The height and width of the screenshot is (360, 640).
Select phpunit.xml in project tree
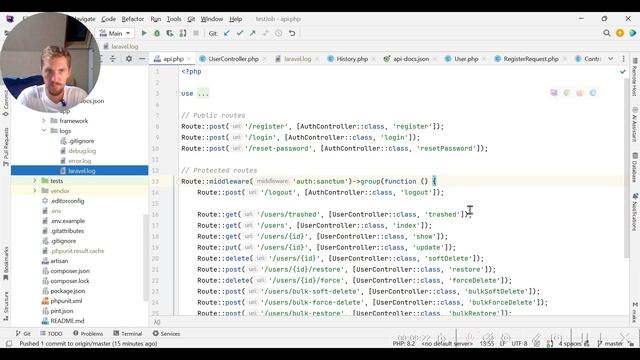pos(66,301)
